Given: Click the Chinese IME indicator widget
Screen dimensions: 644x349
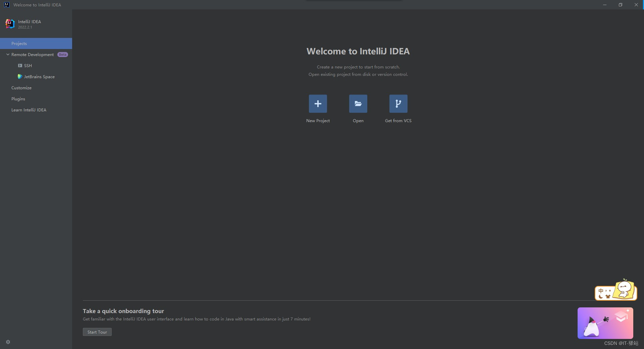Looking at the screenshot, I should [616, 290].
